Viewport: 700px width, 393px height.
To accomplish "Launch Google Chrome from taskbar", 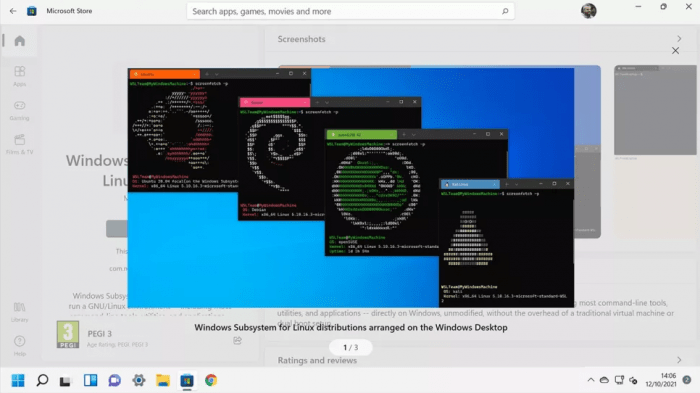I will click(x=211, y=380).
